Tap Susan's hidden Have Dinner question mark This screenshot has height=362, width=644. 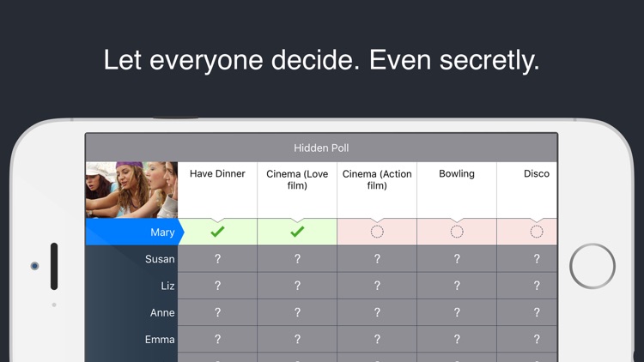217,259
